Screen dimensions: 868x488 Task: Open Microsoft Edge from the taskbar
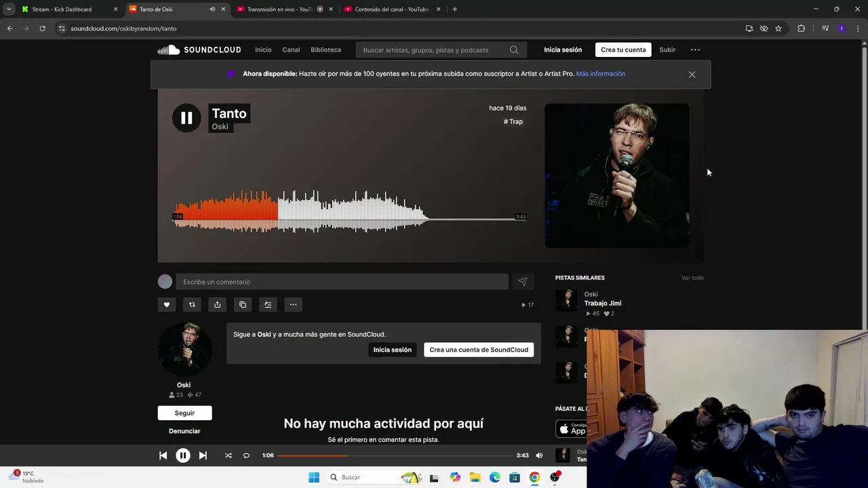[x=495, y=477]
